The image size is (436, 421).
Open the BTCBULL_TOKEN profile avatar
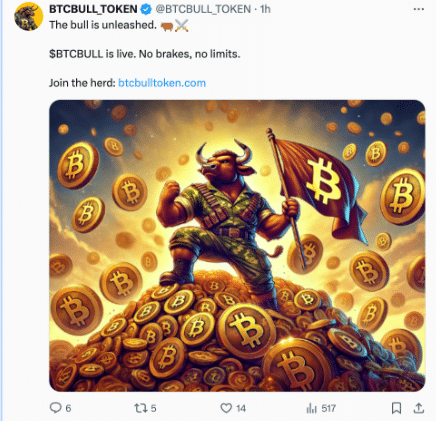pos(29,16)
